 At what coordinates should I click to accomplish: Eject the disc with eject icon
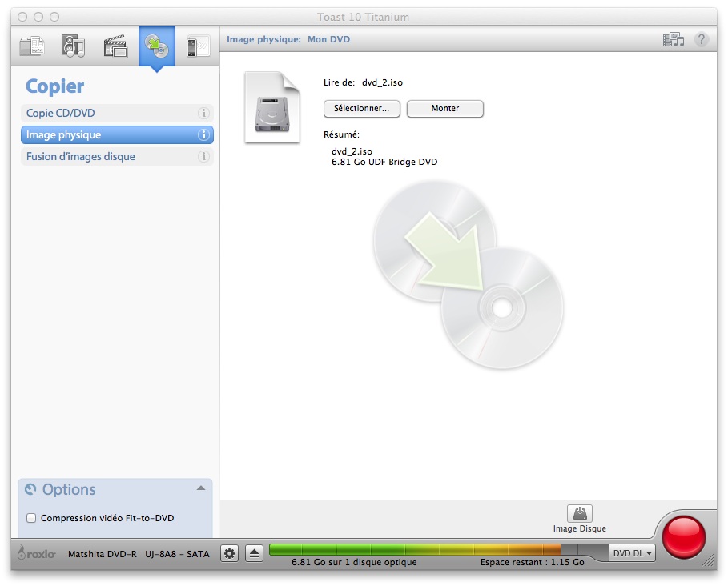pyautogui.click(x=254, y=553)
